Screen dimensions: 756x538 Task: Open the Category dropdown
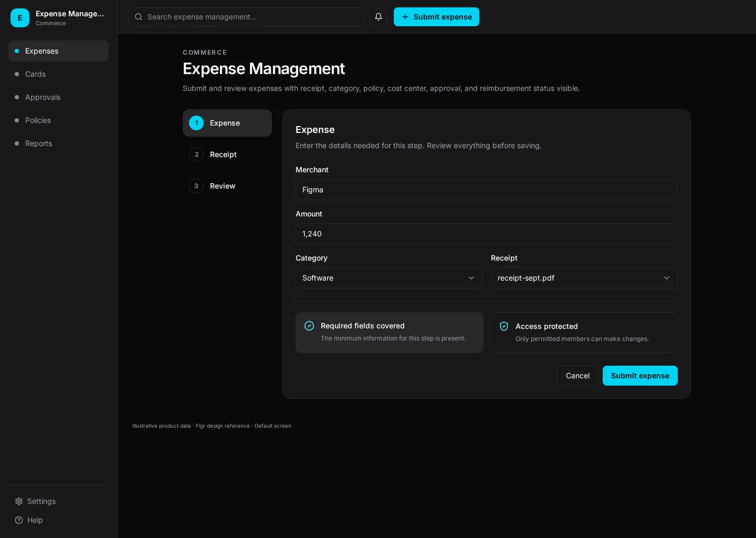click(389, 278)
